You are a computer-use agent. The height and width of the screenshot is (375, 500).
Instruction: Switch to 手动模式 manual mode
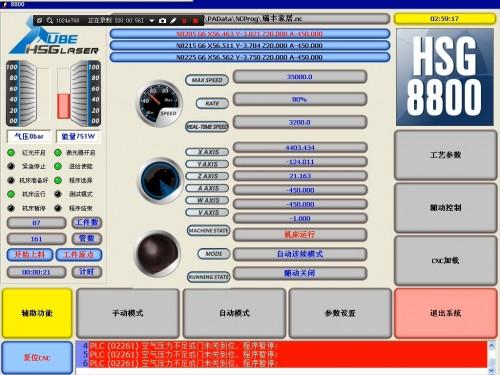click(x=128, y=313)
